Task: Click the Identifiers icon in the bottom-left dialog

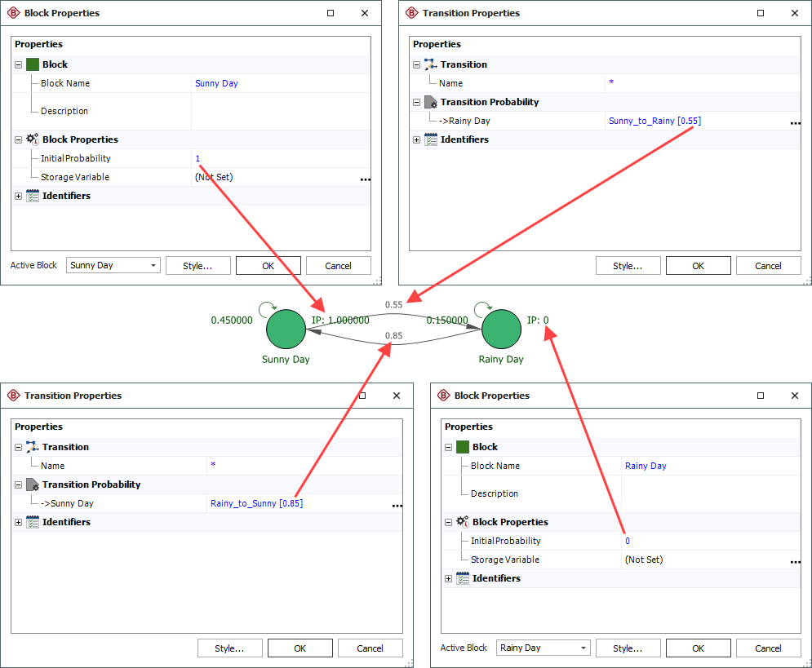Action: [x=33, y=522]
